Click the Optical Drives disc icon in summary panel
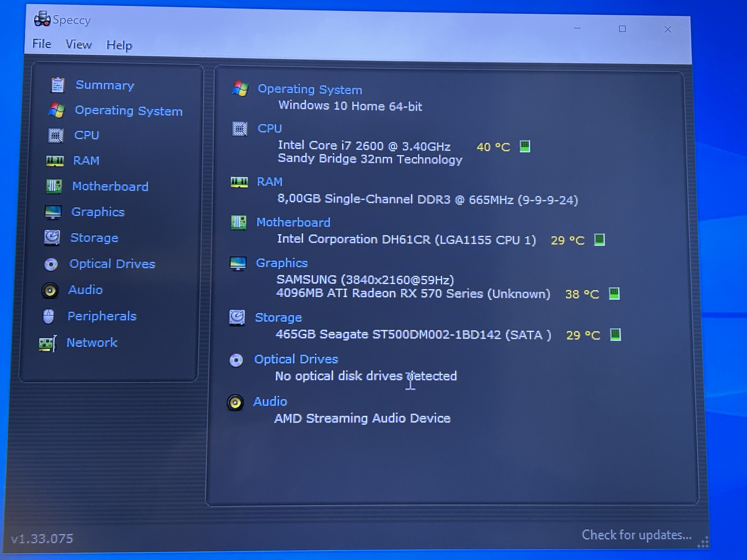The height and width of the screenshot is (560, 747). 236,360
